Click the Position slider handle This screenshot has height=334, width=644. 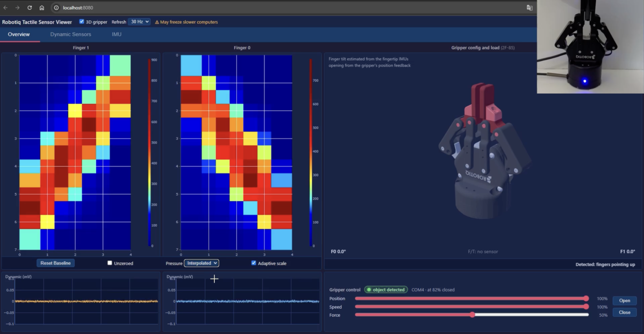click(x=586, y=299)
